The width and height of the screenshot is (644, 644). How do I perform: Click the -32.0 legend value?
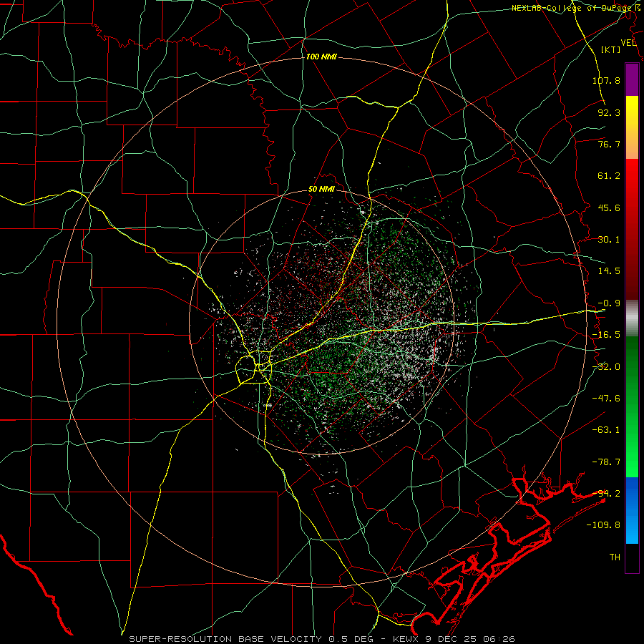pyautogui.click(x=606, y=367)
